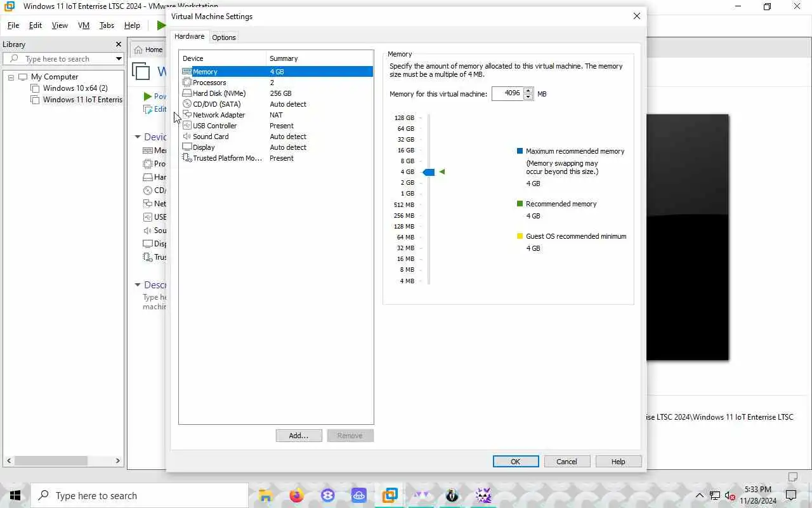Close the Library panel with X

tap(118, 44)
